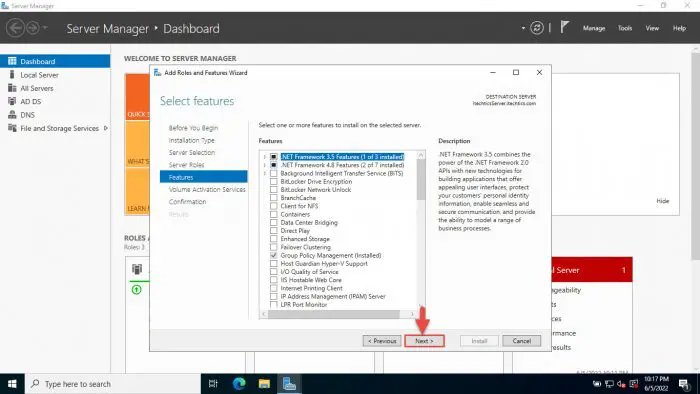Click the Refresh icon in Server Manager header
Viewport: 700px width, 394px height.
tap(537, 28)
